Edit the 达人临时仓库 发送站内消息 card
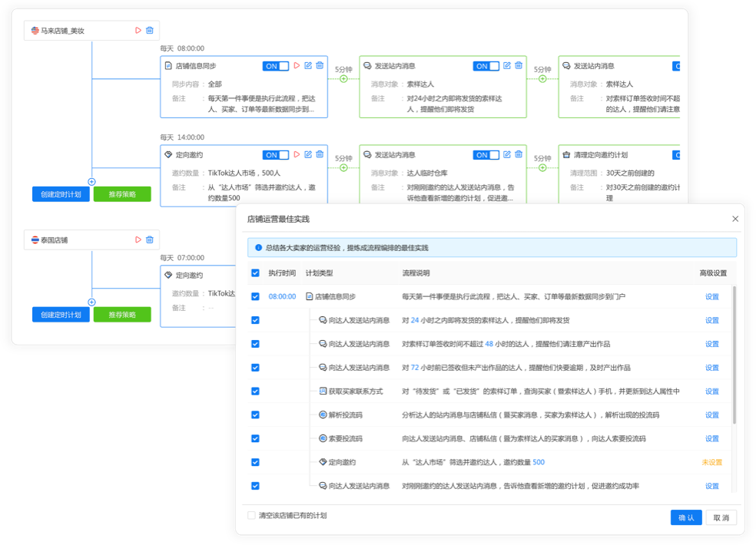The image size is (756, 545). pos(507,155)
